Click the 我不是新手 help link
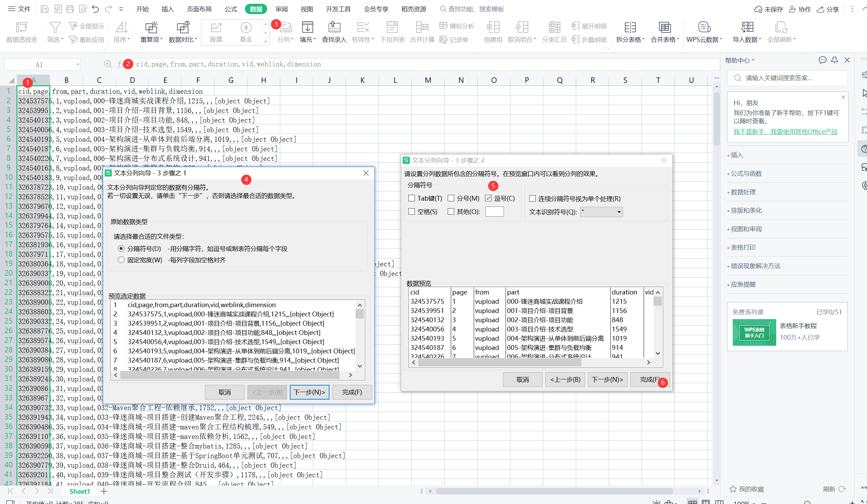 [x=785, y=132]
